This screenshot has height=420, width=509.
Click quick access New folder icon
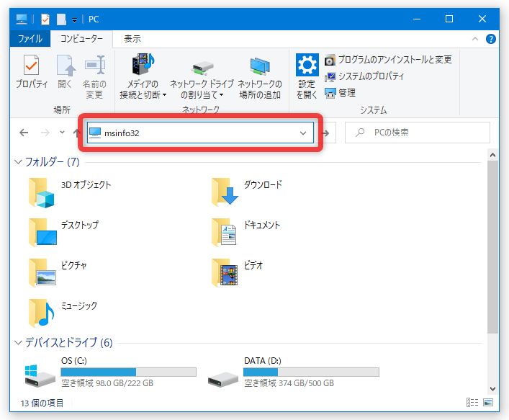pyautogui.click(x=61, y=19)
